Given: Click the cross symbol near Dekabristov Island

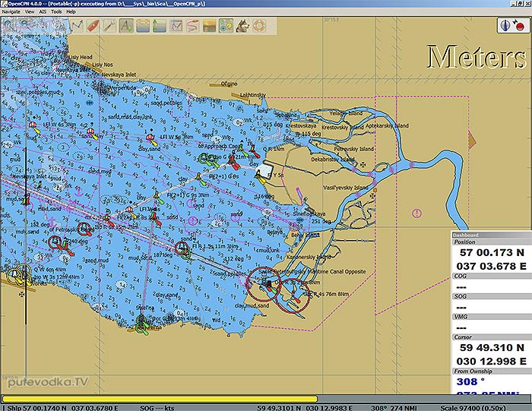Looking at the screenshot, I should (363, 165).
